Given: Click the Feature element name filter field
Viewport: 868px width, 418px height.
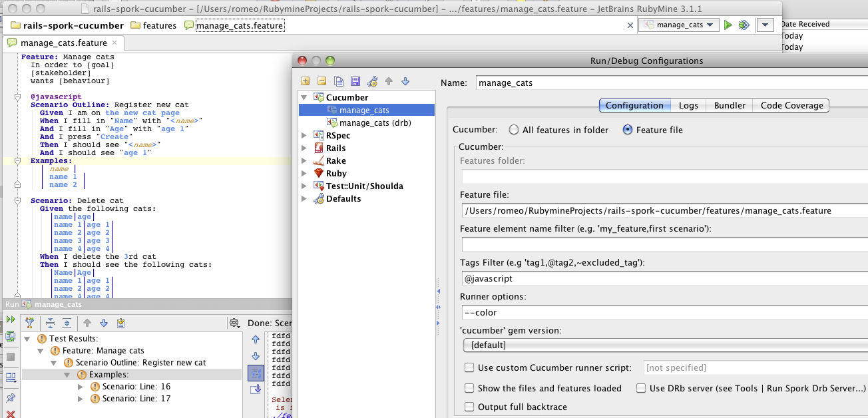Looking at the screenshot, I should coord(665,244).
